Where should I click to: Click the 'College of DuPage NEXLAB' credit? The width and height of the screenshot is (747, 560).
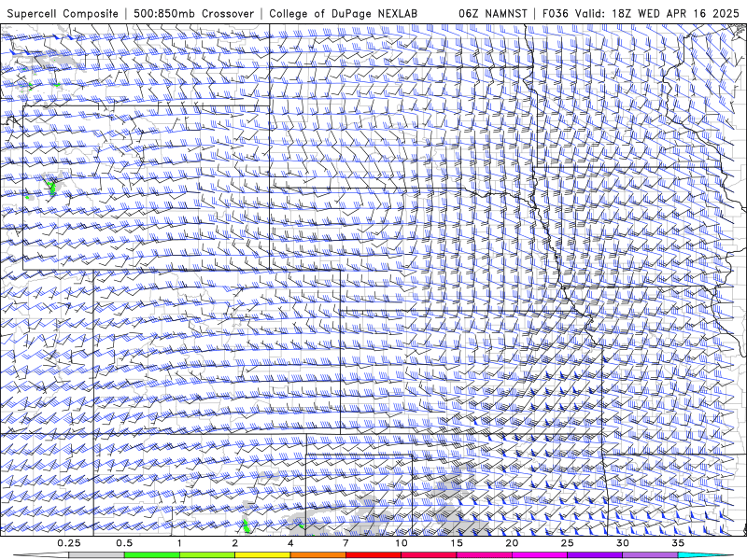(x=343, y=13)
